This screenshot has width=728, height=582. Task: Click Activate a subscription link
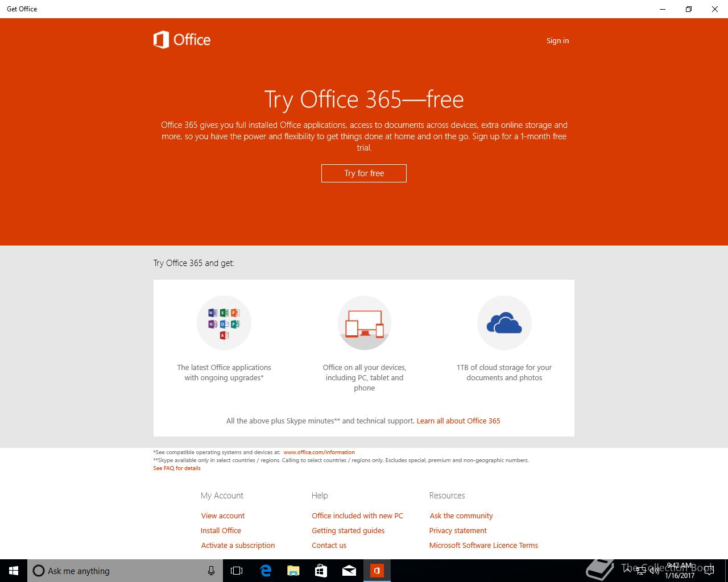[x=238, y=545]
